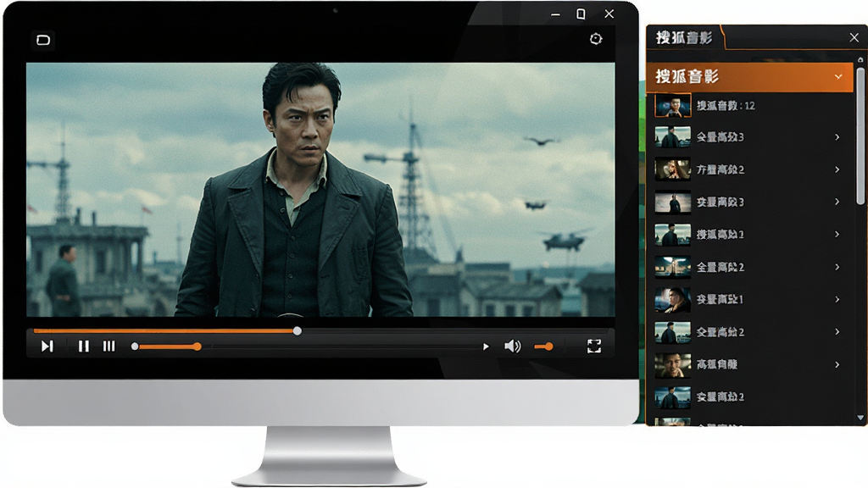Enter fullscreen mode
This screenshot has height=488, width=868.
tap(594, 347)
